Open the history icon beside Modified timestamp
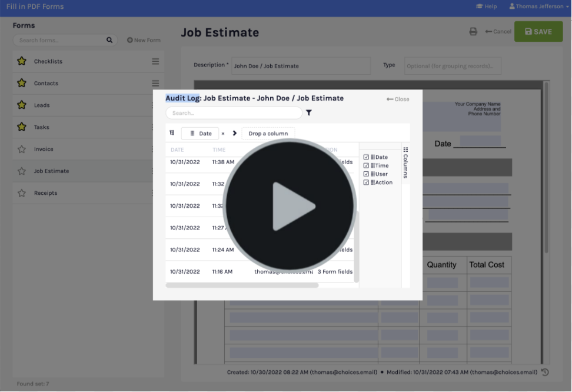The image size is (572, 392). pyautogui.click(x=545, y=372)
